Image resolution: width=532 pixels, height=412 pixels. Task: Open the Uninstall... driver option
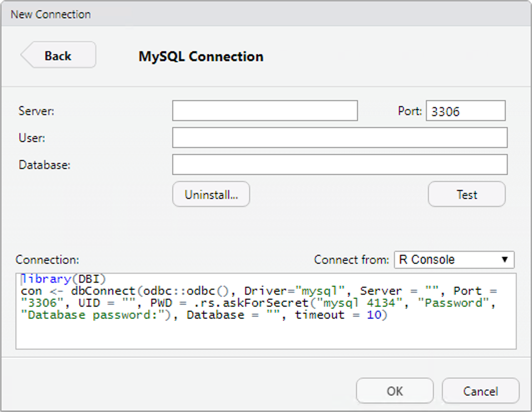(x=211, y=194)
